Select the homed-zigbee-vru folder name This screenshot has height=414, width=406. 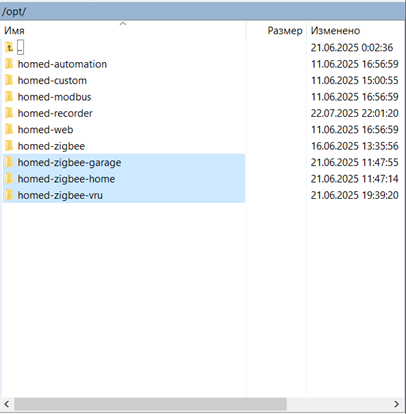[60, 195]
